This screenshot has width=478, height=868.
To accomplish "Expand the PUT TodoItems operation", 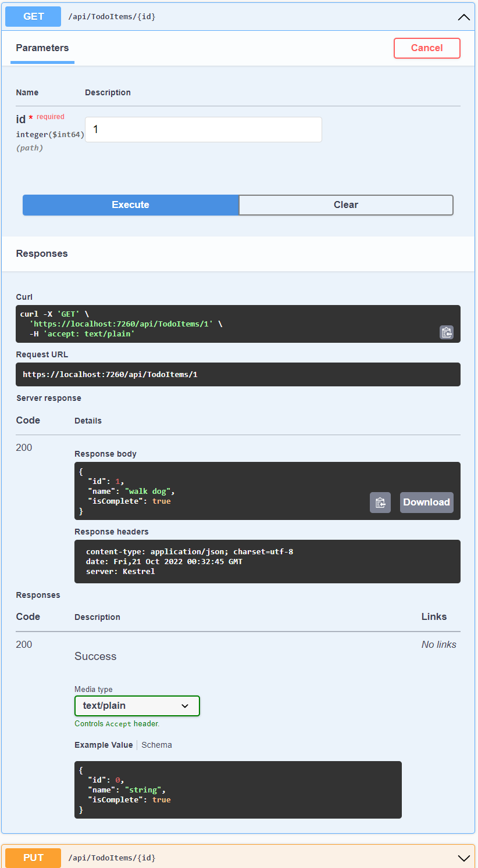I will pyautogui.click(x=463, y=858).
